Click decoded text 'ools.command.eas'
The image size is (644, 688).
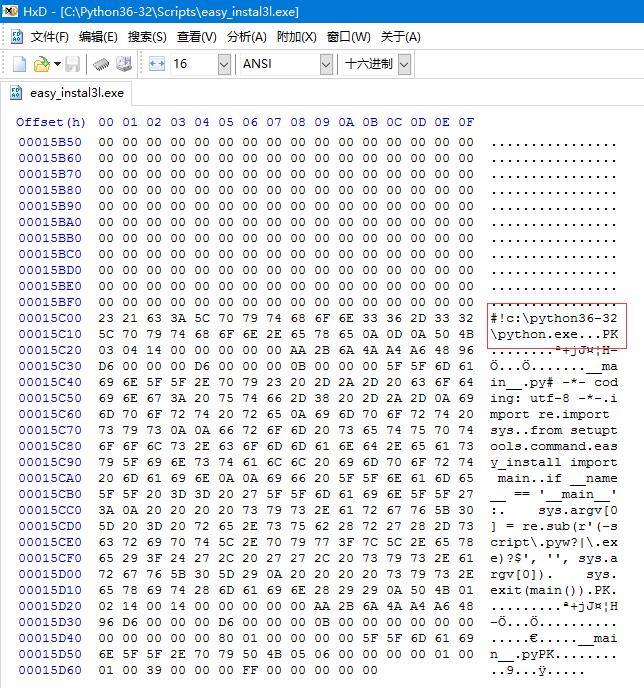[x=554, y=446]
